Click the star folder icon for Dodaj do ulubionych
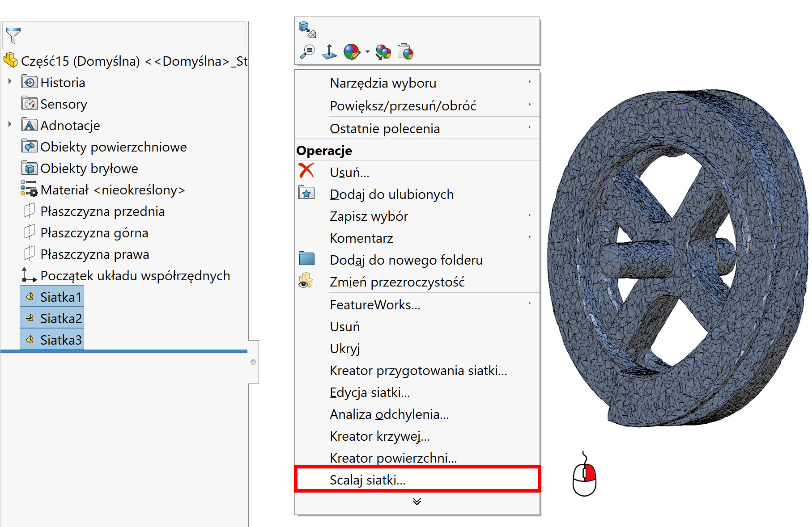Image resolution: width=812 pixels, height=527 pixels. click(x=306, y=194)
